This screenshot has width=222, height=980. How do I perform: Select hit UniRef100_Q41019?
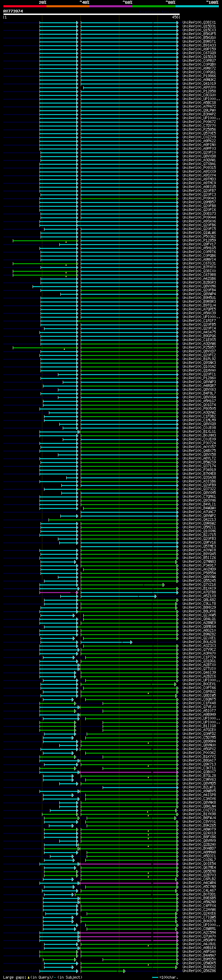[x=199, y=84]
